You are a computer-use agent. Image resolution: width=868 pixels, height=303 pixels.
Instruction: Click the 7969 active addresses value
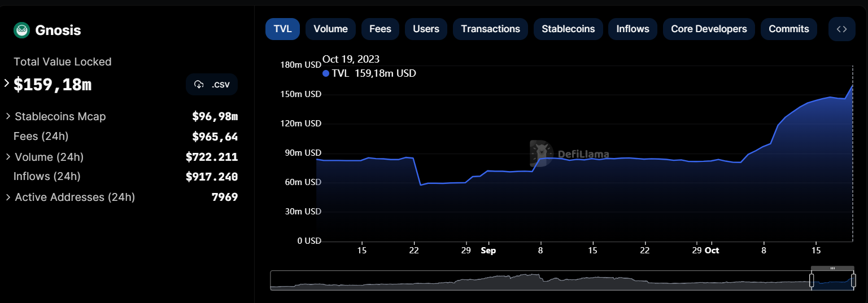[x=224, y=197]
